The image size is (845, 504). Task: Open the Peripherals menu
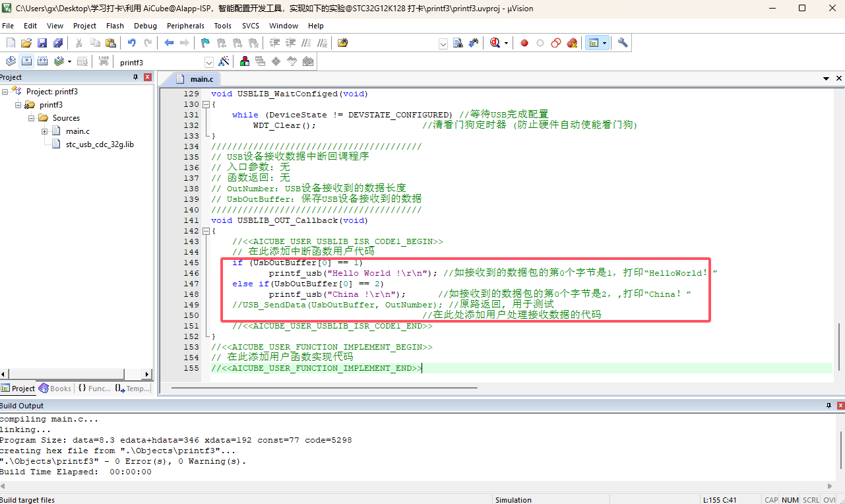point(185,26)
